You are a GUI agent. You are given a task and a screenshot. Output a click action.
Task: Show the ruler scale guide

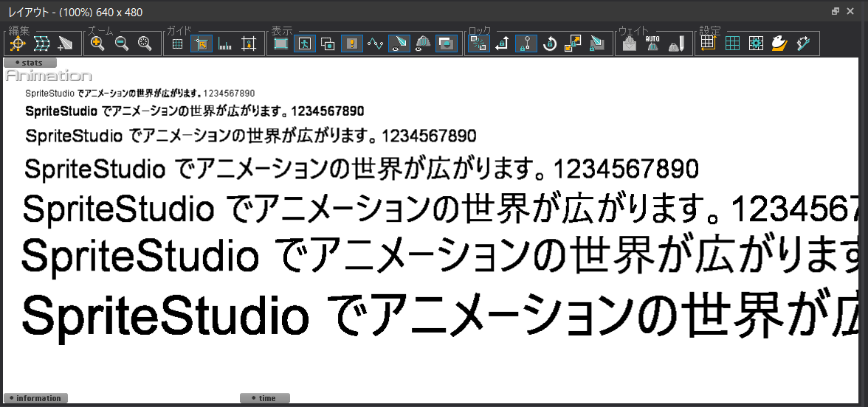pos(225,44)
